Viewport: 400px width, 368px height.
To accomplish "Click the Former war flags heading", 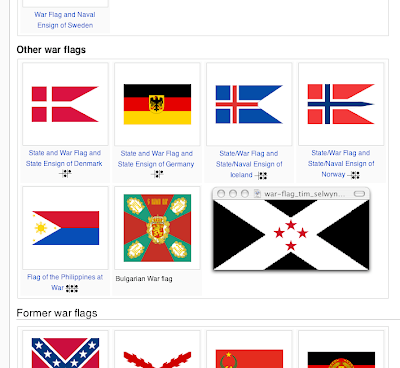I will (57, 313).
